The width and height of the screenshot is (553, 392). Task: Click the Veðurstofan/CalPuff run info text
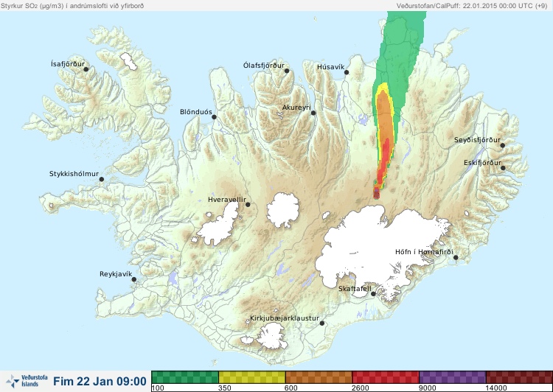pyautogui.click(x=472, y=6)
